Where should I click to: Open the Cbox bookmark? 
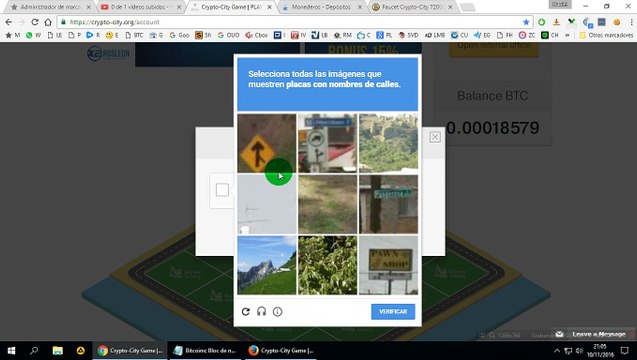click(256, 35)
